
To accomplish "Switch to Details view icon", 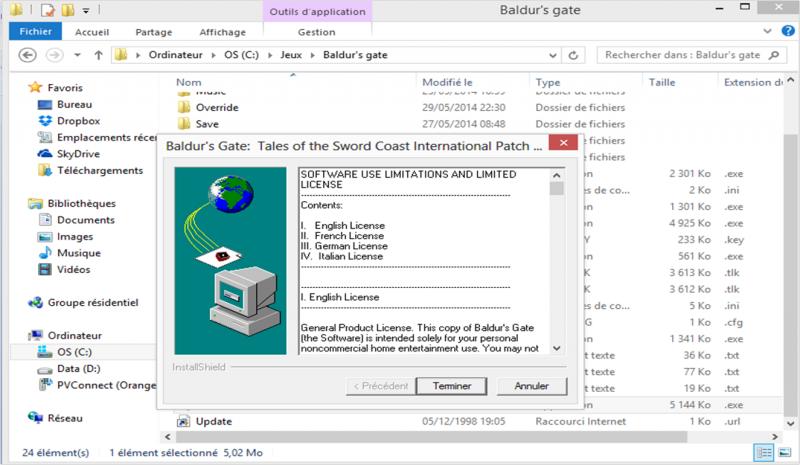I will (x=764, y=452).
